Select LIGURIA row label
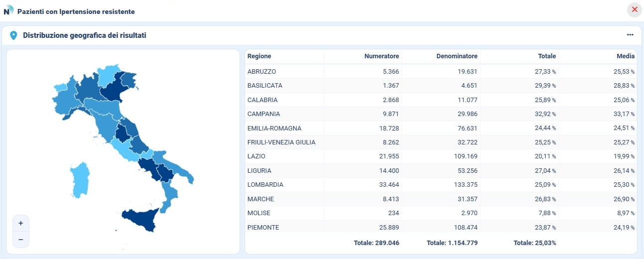This screenshot has height=259, width=644. (x=259, y=171)
